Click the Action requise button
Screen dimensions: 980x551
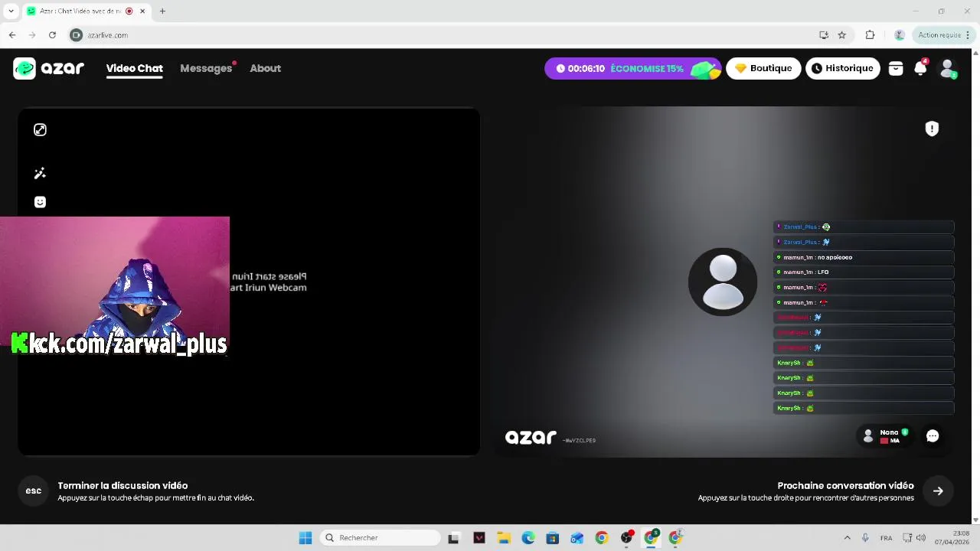943,35
